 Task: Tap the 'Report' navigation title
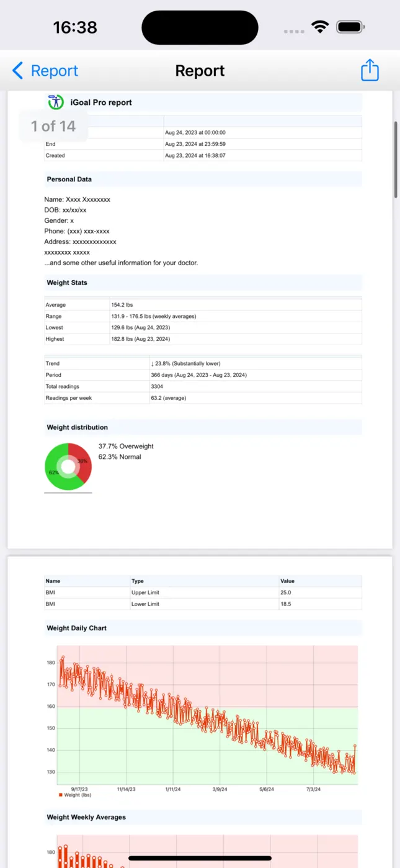click(x=200, y=71)
